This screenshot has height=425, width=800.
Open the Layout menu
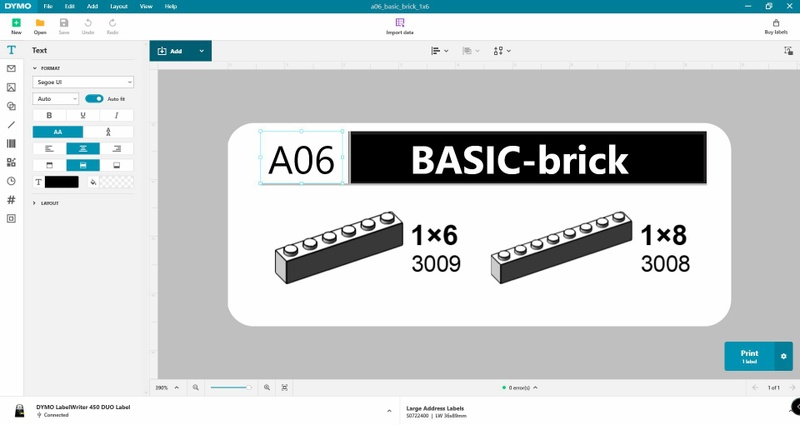coord(118,6)
